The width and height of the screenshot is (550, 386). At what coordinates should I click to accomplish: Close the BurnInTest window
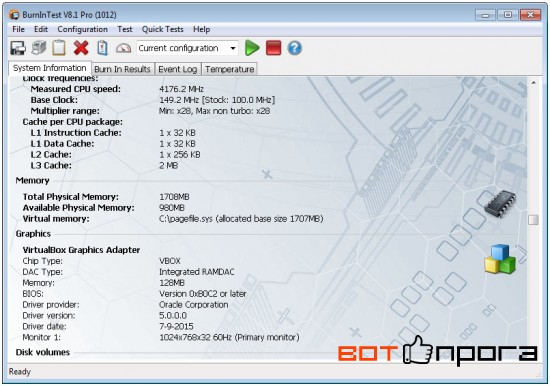[x=530, y=15]
